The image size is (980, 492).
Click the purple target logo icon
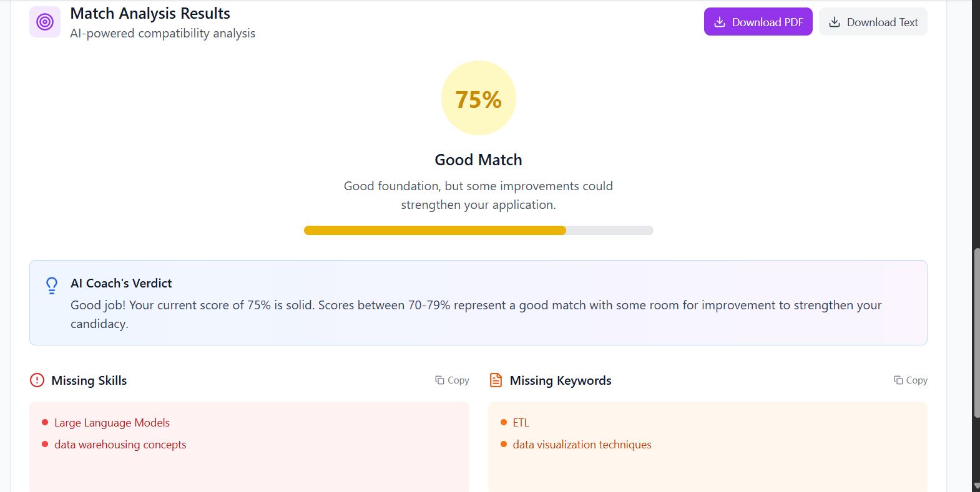point(44,21)
